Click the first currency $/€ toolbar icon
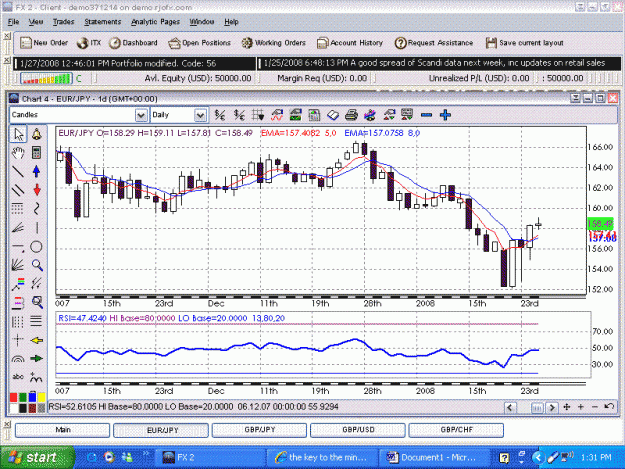 point(220,115)
